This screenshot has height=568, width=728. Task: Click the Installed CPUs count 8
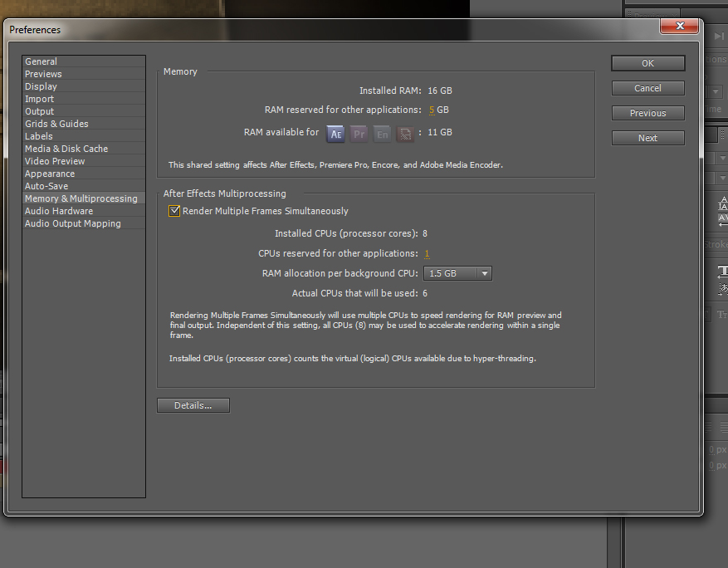tap(425, 233)
